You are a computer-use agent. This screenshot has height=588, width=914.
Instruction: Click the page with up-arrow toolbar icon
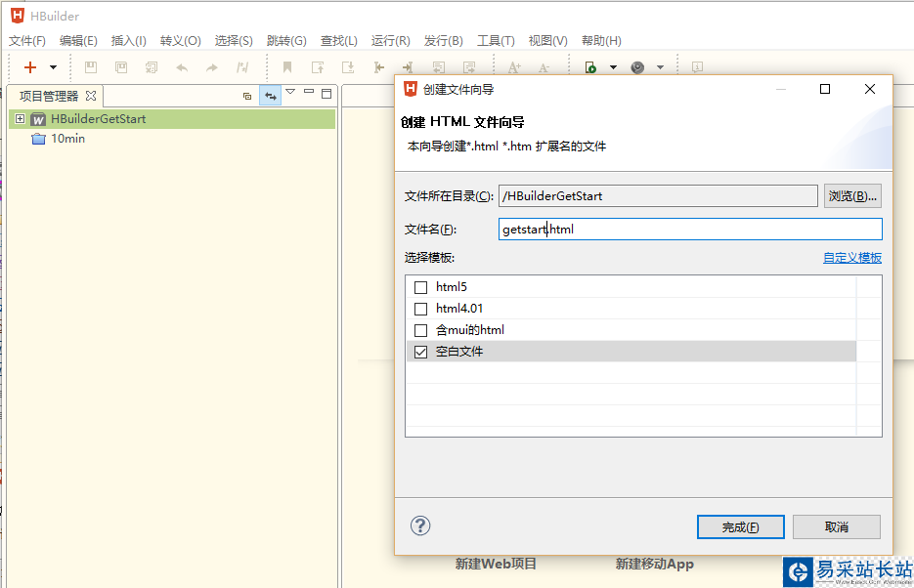[x=318, y=67]
